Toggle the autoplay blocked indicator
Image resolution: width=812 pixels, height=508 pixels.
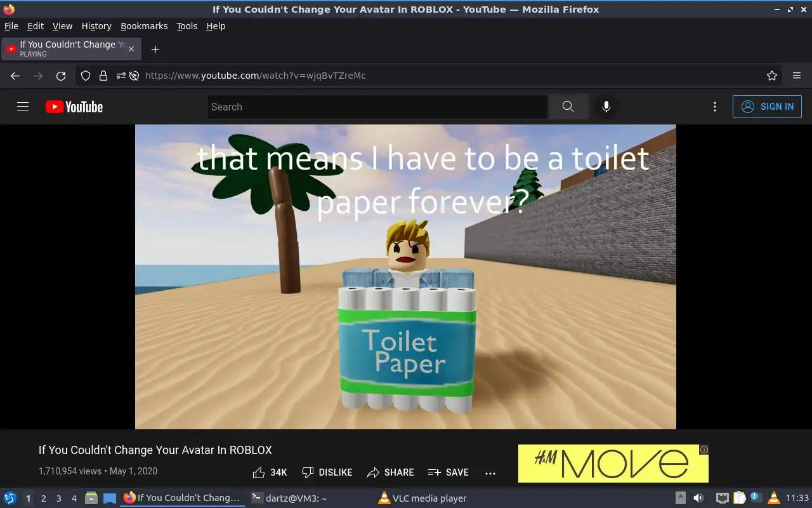coord(134,76)
